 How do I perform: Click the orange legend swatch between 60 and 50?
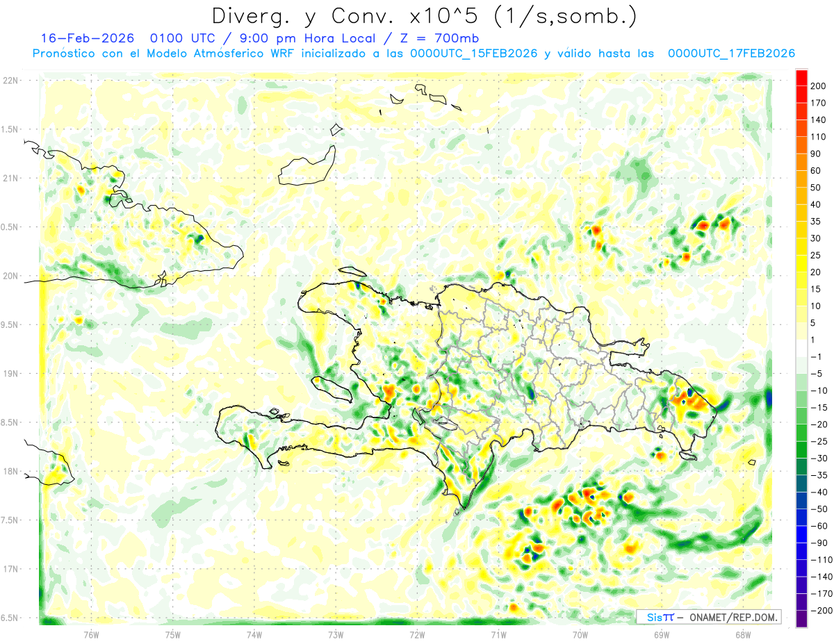coord(801,179)
